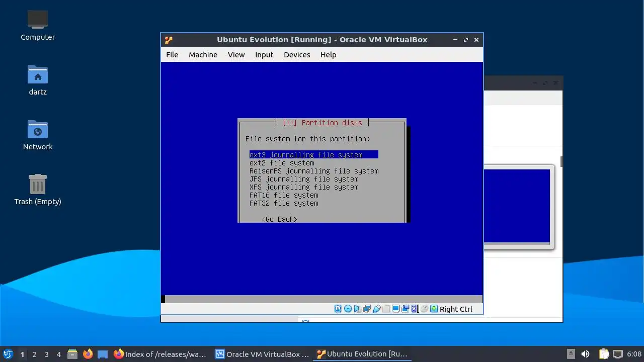Select ext3 journalling file system
This screenshot has height=362, width=644.
[x=314, y=155]
